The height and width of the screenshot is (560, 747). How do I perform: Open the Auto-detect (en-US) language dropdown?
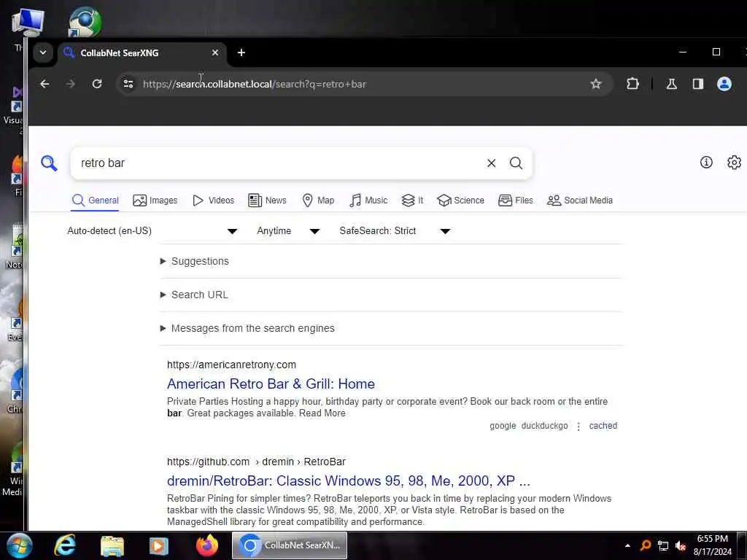(x=152, y=231)
